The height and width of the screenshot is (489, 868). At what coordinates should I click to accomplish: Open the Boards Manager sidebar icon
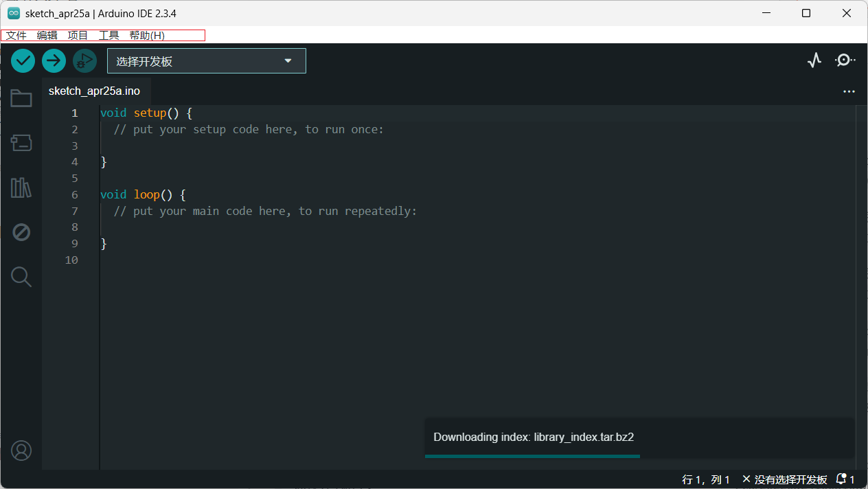click(x=21, y=143)
